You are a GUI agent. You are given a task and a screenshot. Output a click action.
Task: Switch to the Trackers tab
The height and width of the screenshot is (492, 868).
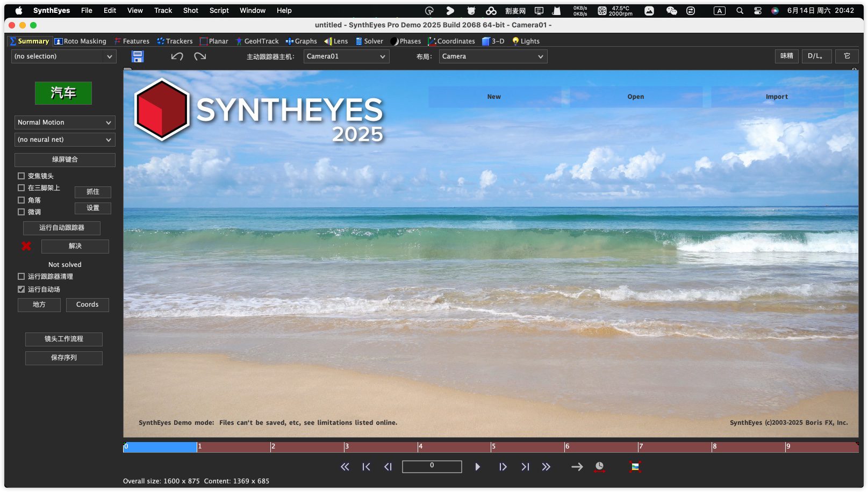click(175, 41)
